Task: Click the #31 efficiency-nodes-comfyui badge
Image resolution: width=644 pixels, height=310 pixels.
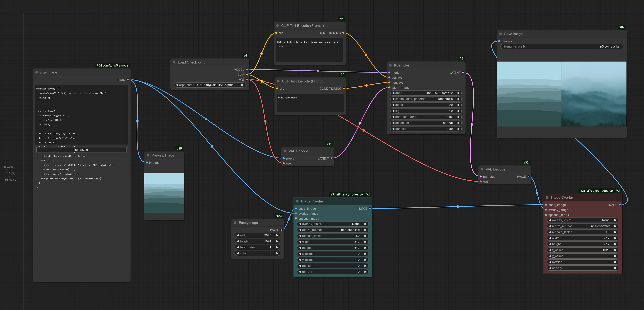Action: coord(350,194)
